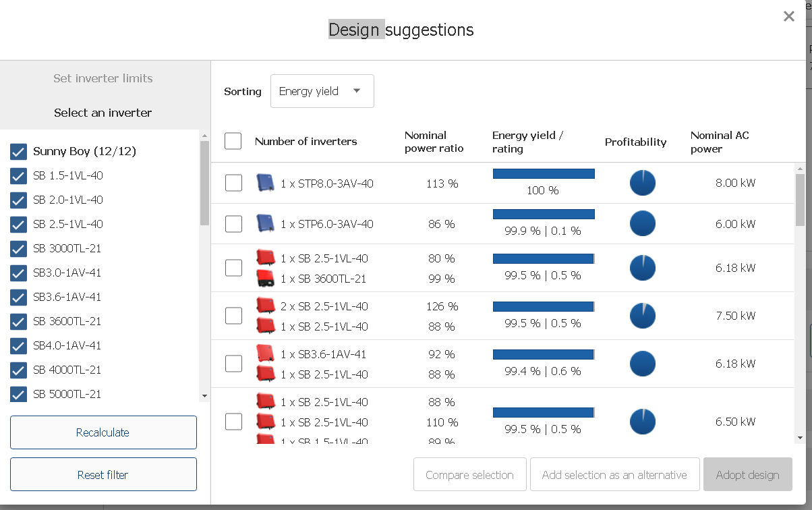Click the profitability pie in the SB3.6-1AV-41 suggestion row
The image size is (812, 510).
(x=643, y=364)
